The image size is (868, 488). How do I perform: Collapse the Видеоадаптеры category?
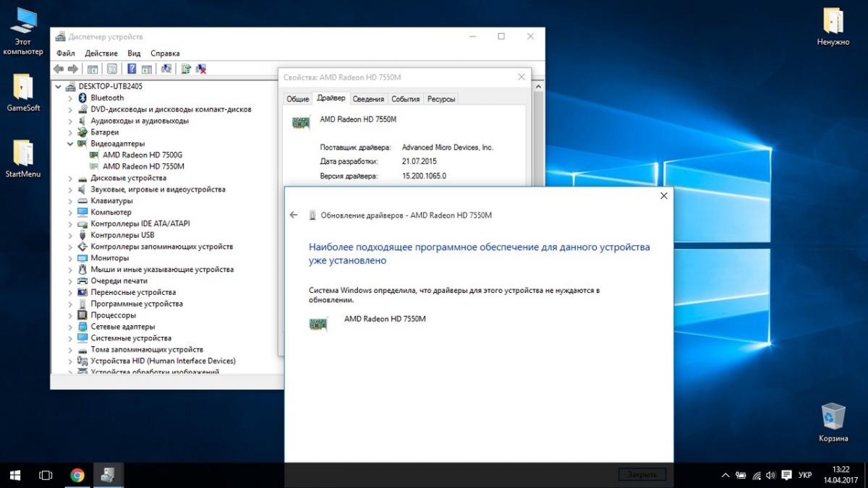tap(70, 144)
